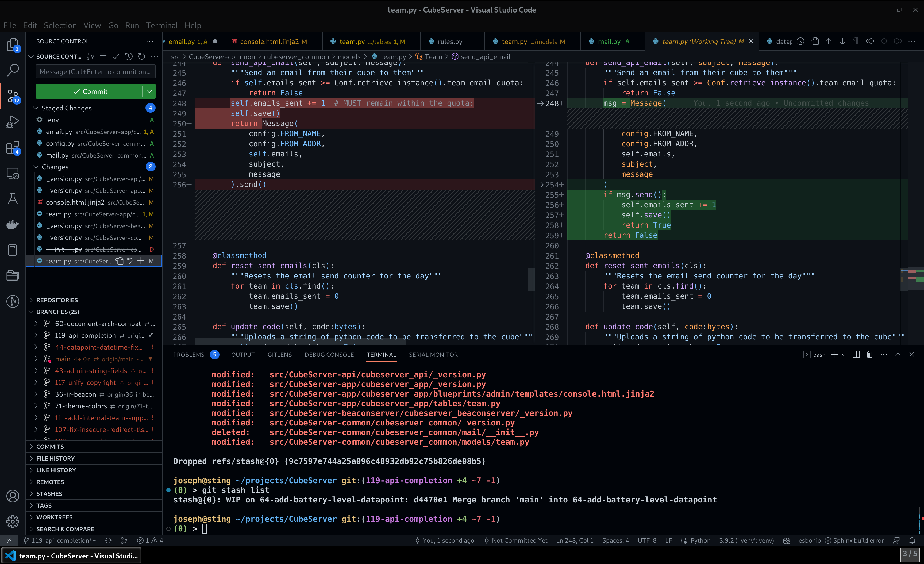Open the Accounts menu icon
This screenshot has width=924, height=564.
tap(13, 496)
